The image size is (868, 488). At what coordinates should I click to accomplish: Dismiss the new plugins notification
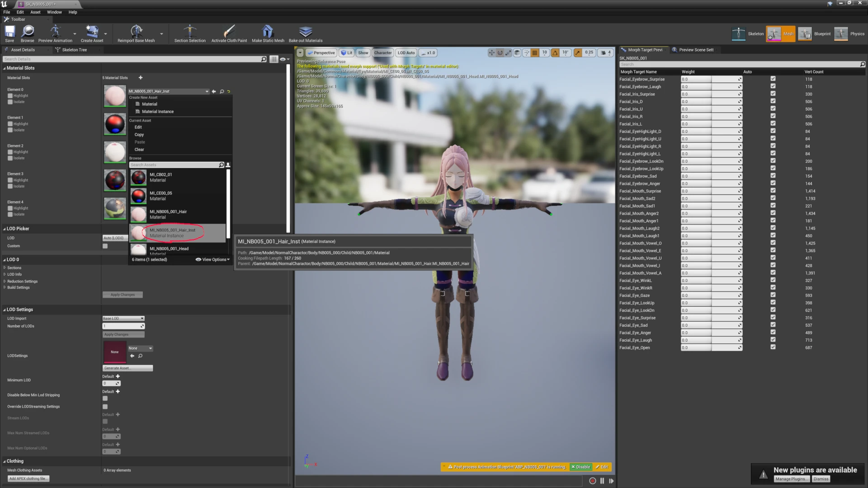[821, 479]
